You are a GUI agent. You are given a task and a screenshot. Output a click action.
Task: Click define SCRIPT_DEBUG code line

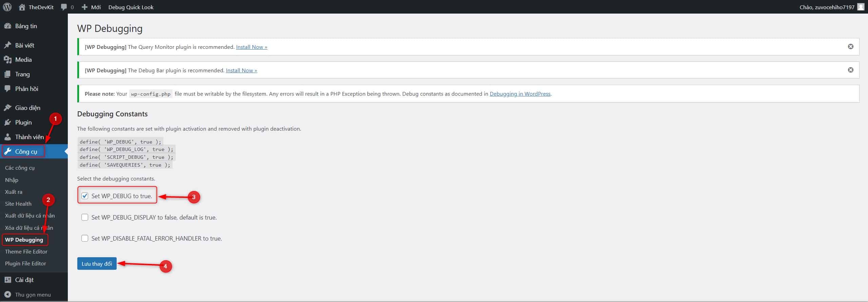coord(126,157)
